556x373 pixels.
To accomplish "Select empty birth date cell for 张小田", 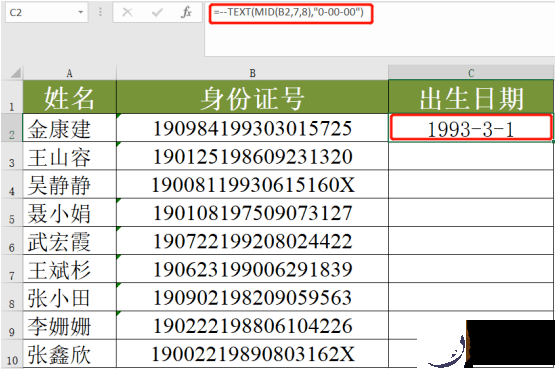I will pos(471,297).
